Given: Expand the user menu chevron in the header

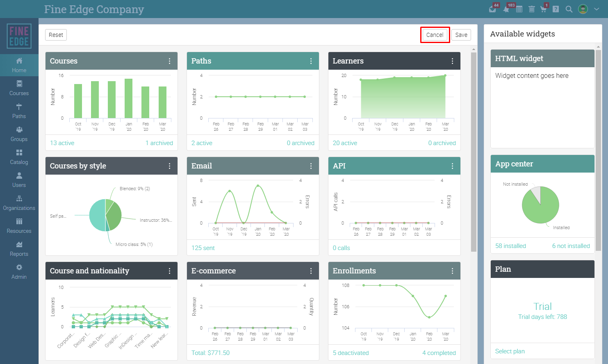Looking at the screenshot, I should 597,9.
